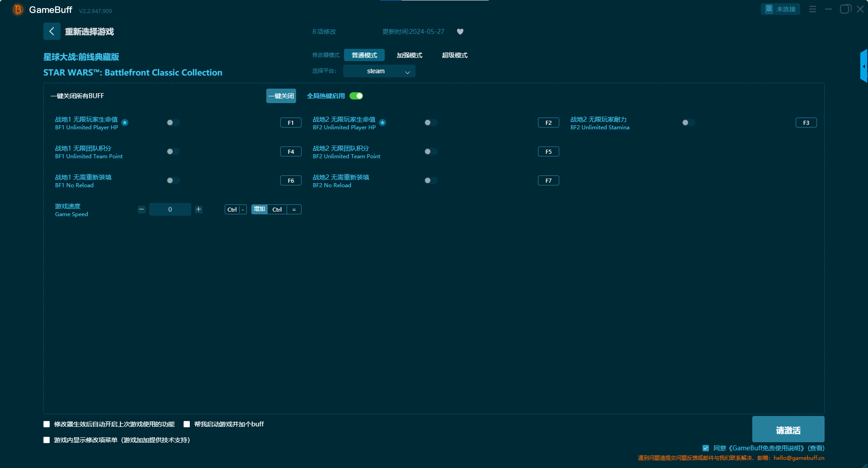Click the 一键关闭 button
Screen dimensions: 868x468
click(281, 96)
